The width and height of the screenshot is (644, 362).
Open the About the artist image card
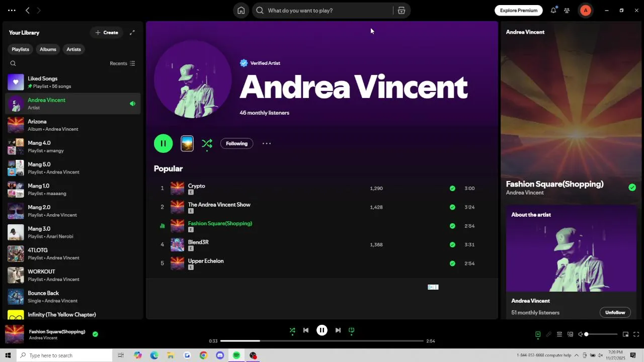click(571, 248)
